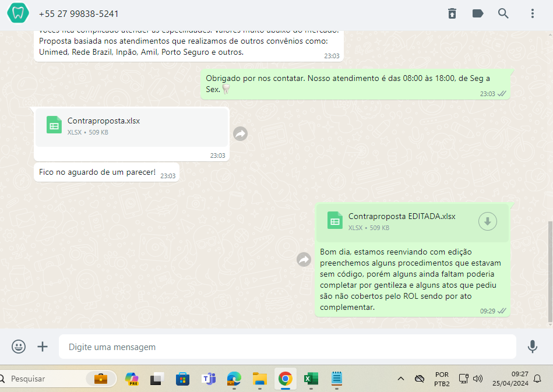Open the POR PTB2 language switcher
Image resolution: width=553 pixels, height=392 pixels.
point(442,379)
